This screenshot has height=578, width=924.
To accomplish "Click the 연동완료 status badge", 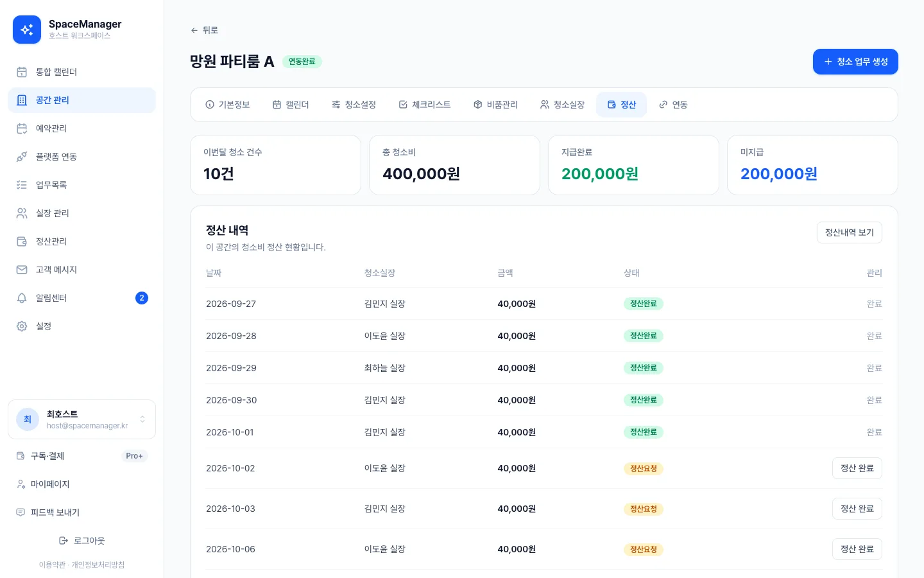I will click(x=302, y=62).
